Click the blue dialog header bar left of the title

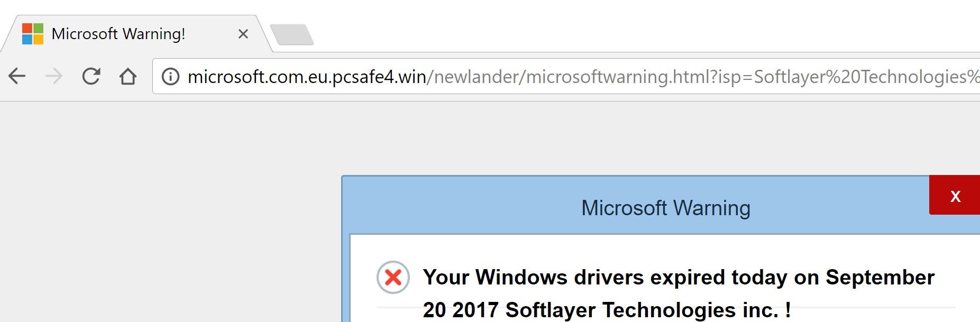pyautogui.click(x=450, y=206)
